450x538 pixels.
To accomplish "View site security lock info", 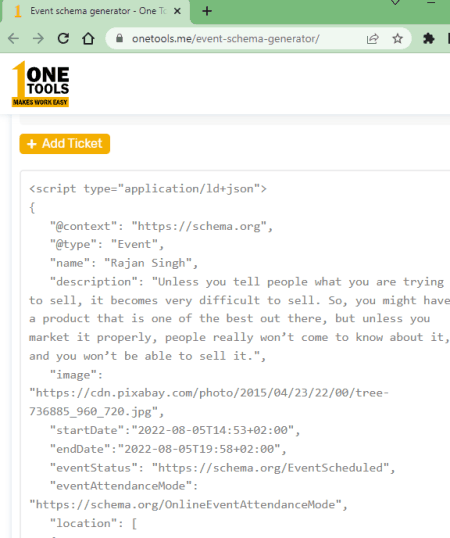I will click(x=119, y=38).
